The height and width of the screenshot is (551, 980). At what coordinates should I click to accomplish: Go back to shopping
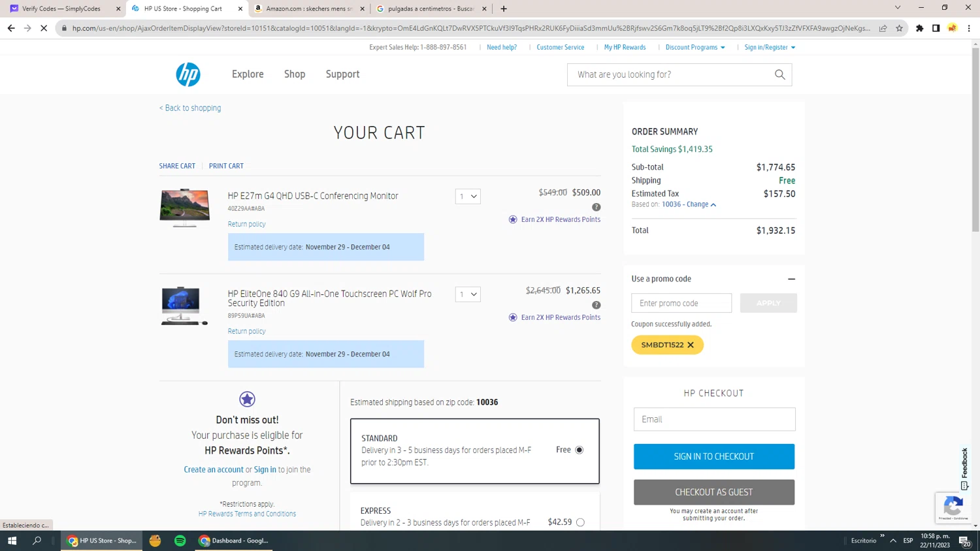click(190, 108)
